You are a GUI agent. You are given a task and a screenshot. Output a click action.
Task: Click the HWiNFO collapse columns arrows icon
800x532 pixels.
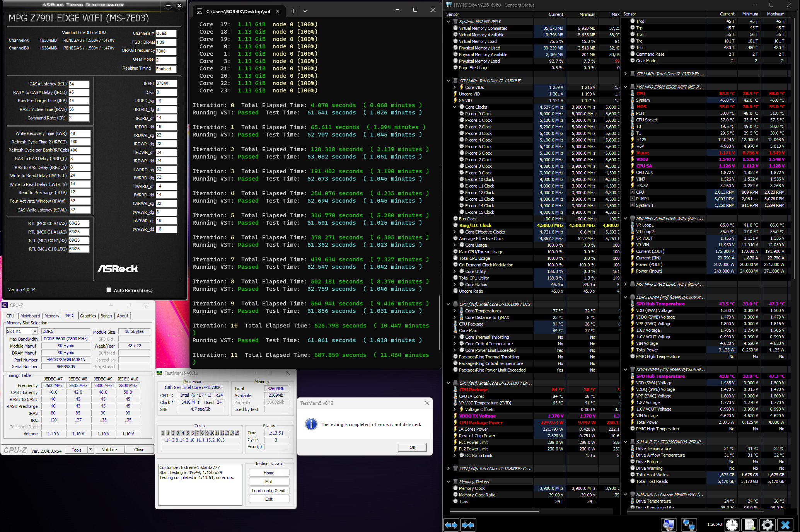(x=467, y=525)
